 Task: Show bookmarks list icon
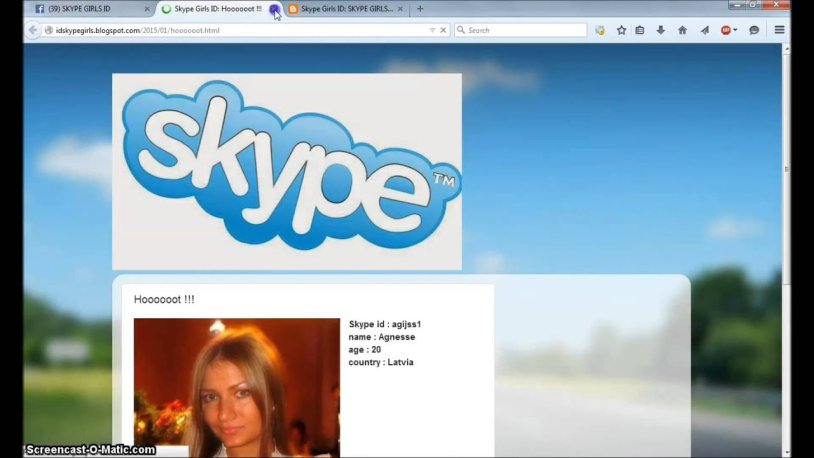(640, 30)
